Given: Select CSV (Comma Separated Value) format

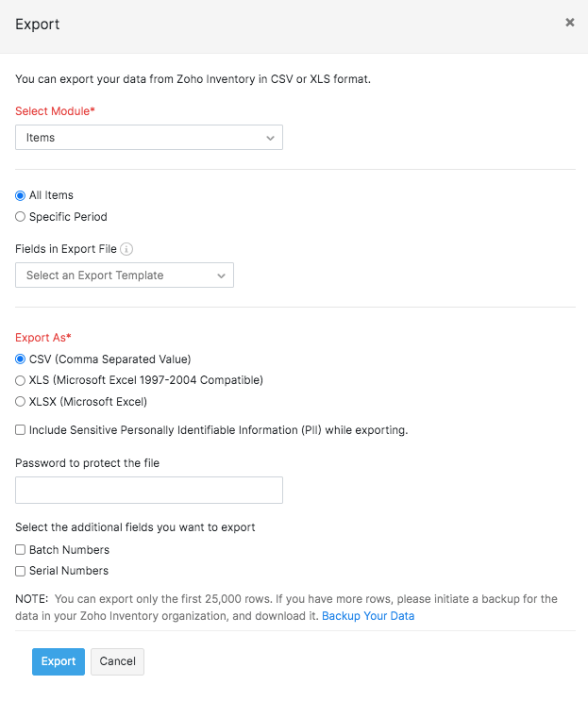Looking at the screenshot, I should tap(21, 359).
